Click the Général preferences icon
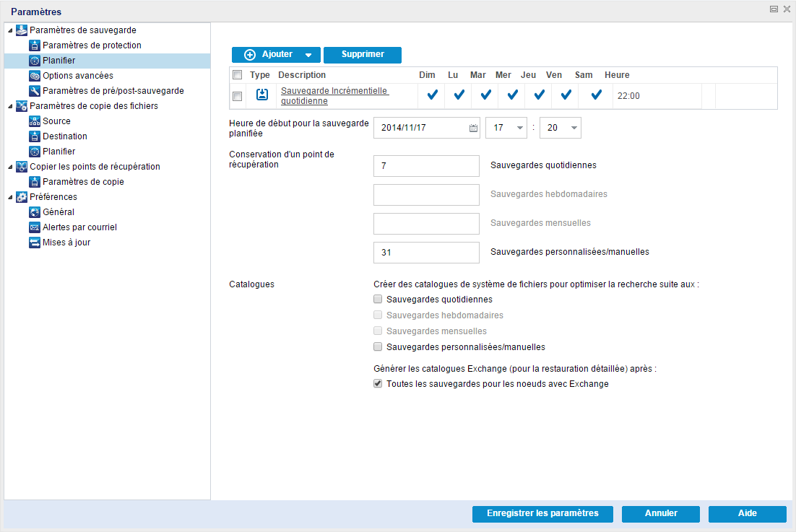 (x=34, y=212)
